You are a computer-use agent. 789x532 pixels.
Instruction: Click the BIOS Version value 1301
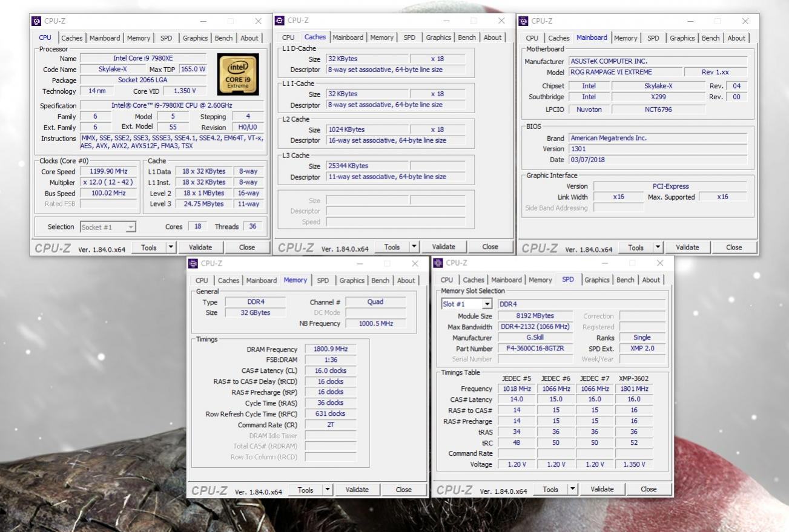click(x=658, y=149)
